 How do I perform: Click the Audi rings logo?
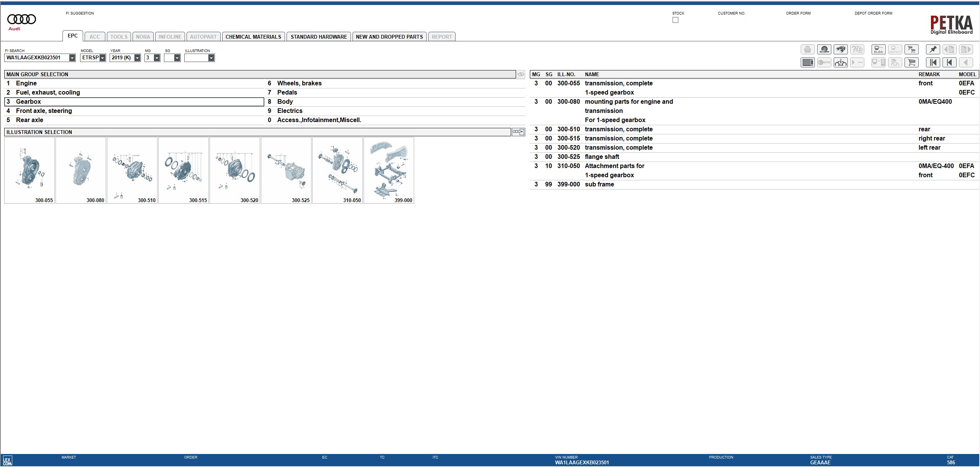(21, 19)
